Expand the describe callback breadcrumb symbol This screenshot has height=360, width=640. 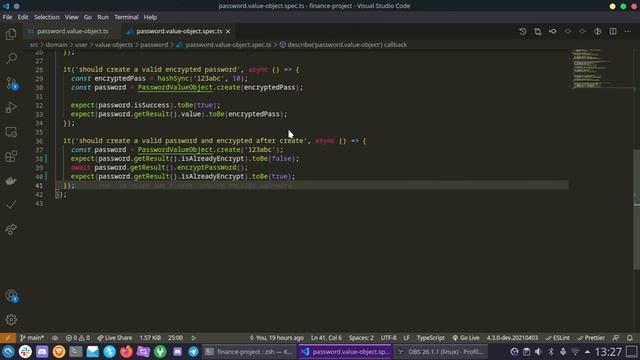pyautogui.click(x=343, y=45)
